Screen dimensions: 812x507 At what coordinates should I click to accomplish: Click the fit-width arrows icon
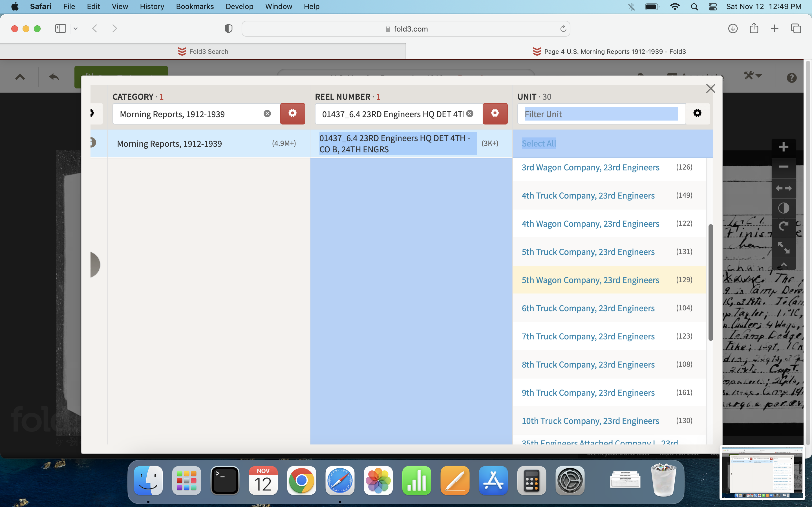[x=783, y=188]
